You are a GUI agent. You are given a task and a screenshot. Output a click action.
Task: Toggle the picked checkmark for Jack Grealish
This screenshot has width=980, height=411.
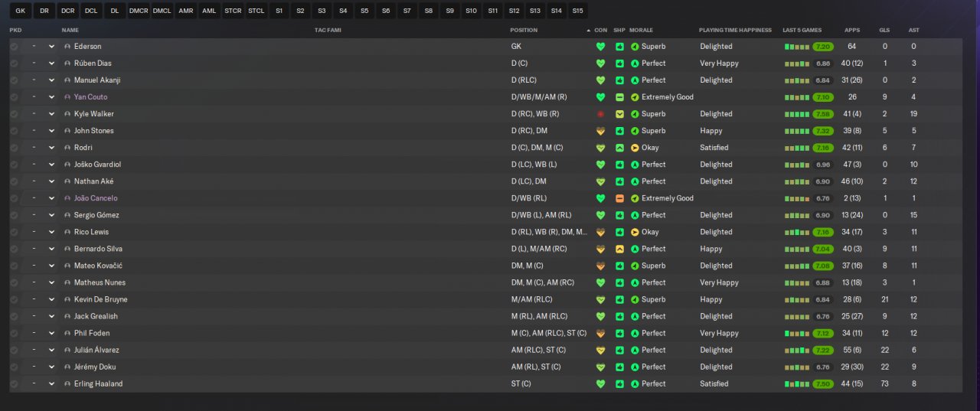coord(14,316)
